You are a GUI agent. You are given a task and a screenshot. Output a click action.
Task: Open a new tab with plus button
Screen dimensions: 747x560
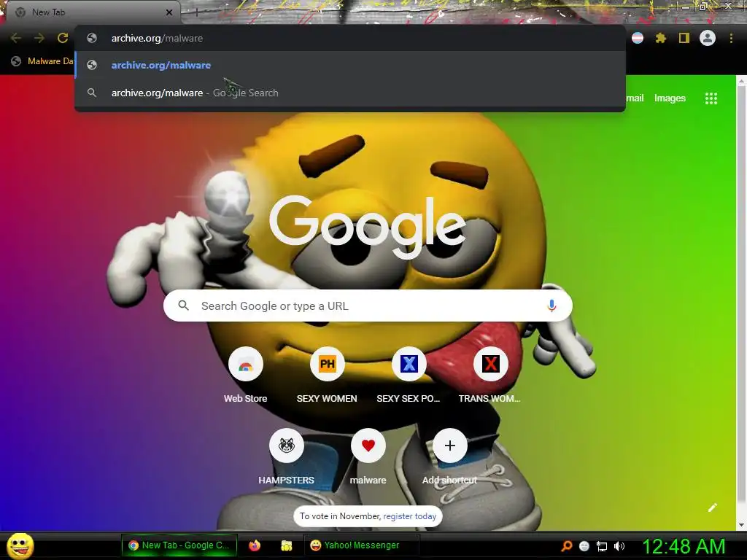(x=196, y=12)
